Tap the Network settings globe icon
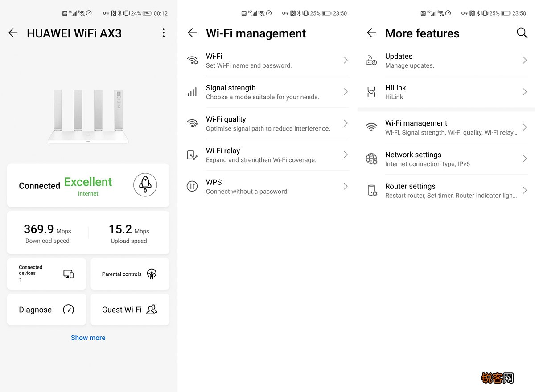Image resolution: width=535 pixels, height=392 pixels. click(x=371, y=159)
